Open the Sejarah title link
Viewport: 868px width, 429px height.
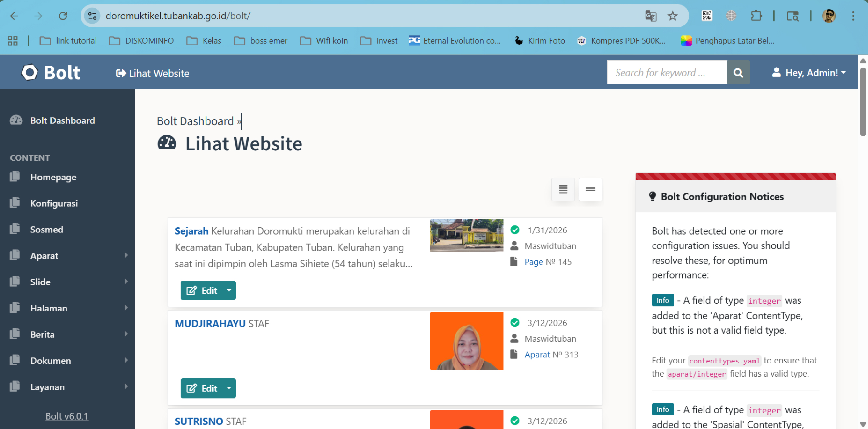pyautogui.click(x=191, y=231)
